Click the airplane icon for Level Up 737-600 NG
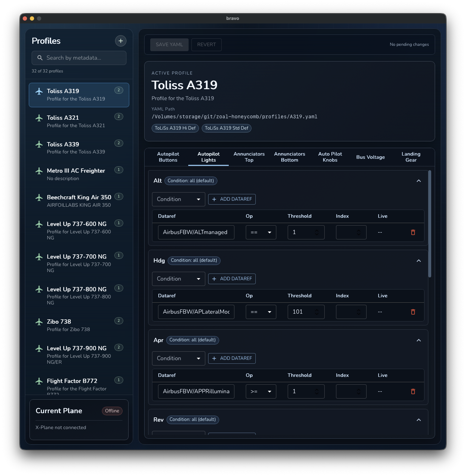 (39, 224)
